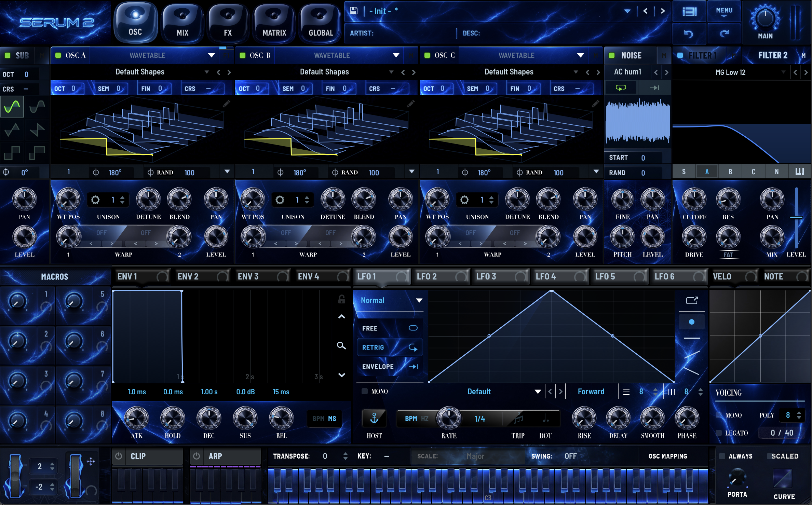
Task: Toggle OSC C on or off
Action: pos(427,55)
